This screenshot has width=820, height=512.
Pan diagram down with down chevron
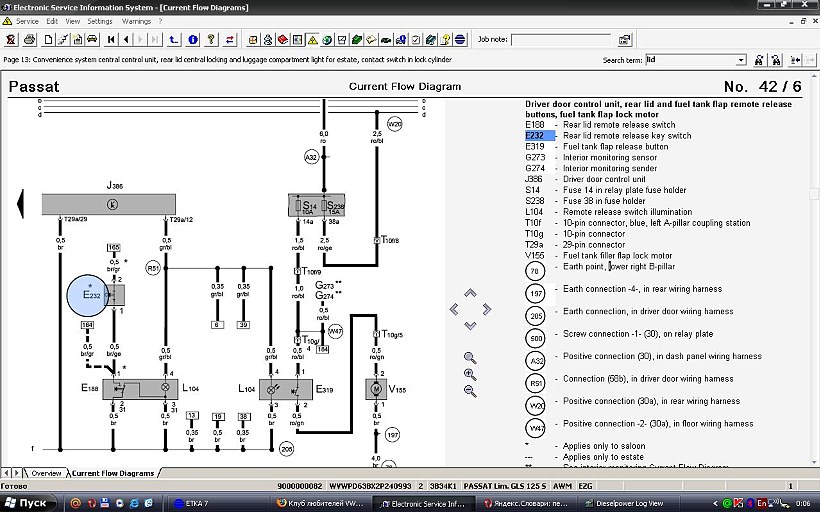click(470, 326)
